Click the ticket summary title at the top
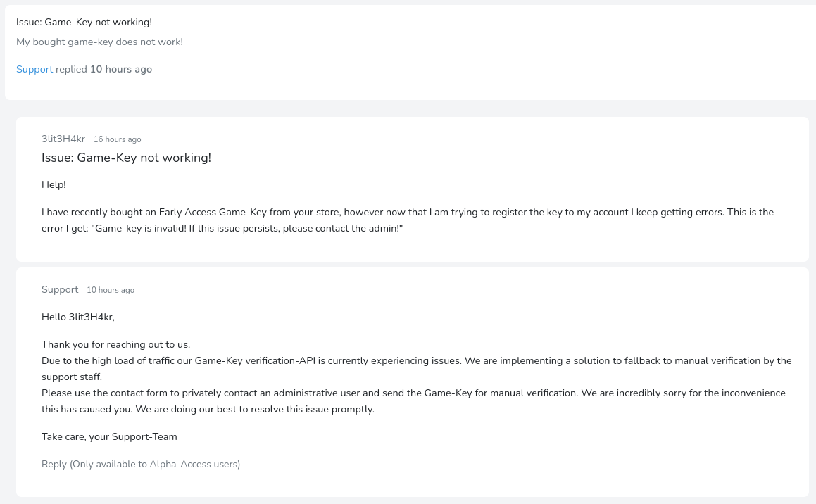 point(84,22)
